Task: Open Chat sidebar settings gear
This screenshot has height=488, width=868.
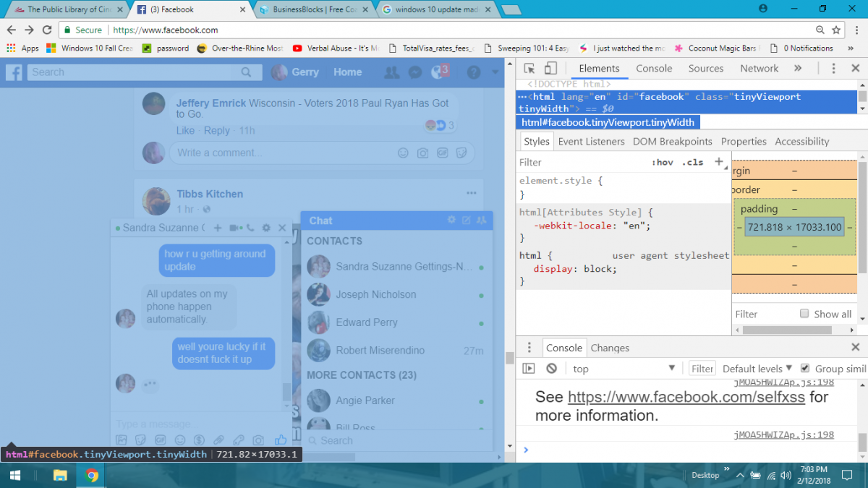Action: pyautogui.click(x=452, y=220)
